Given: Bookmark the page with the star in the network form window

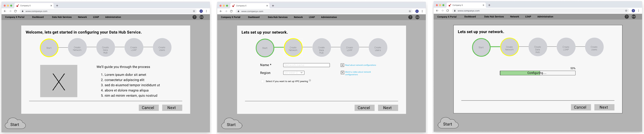Looking at the screenshot, I should 410,11.
